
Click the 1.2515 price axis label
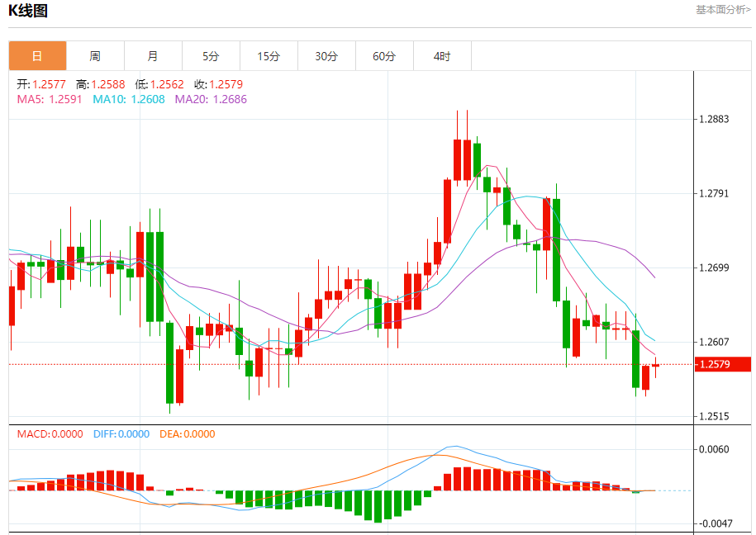[x=714, y=416]
